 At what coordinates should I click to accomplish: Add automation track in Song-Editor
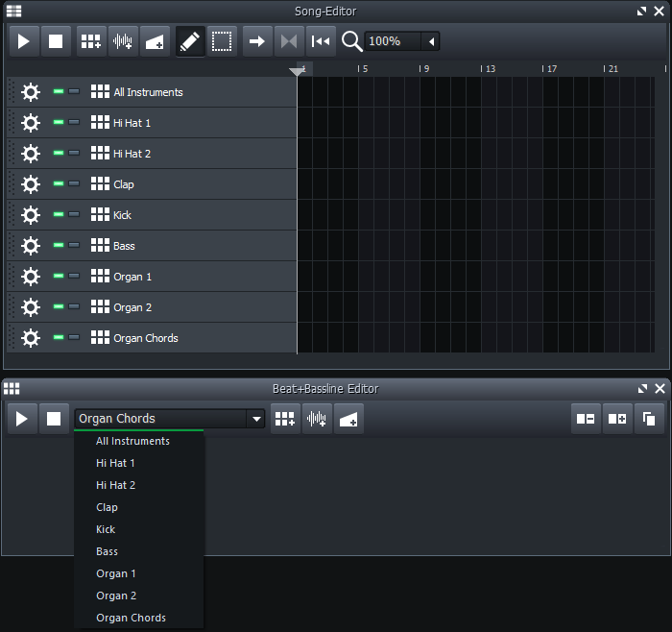[155, 41]
